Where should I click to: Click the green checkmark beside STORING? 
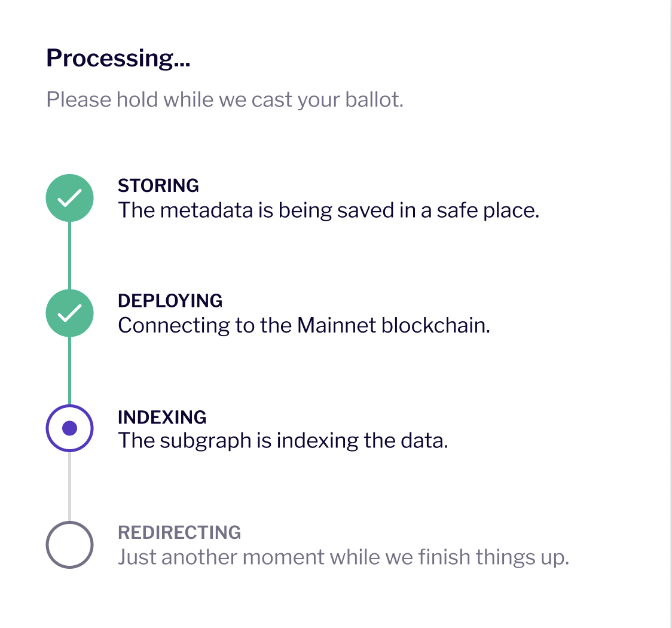click(x=70, y=198)
